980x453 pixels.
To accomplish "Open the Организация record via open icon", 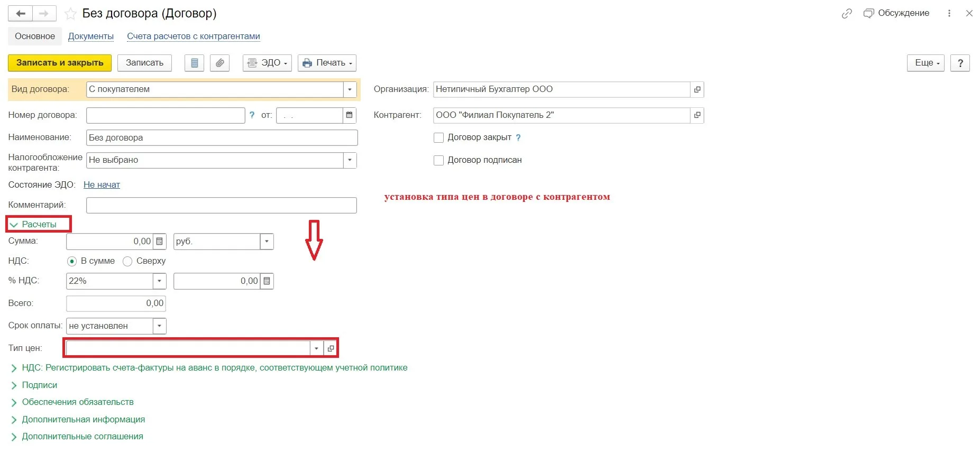I will coord(697,89).
